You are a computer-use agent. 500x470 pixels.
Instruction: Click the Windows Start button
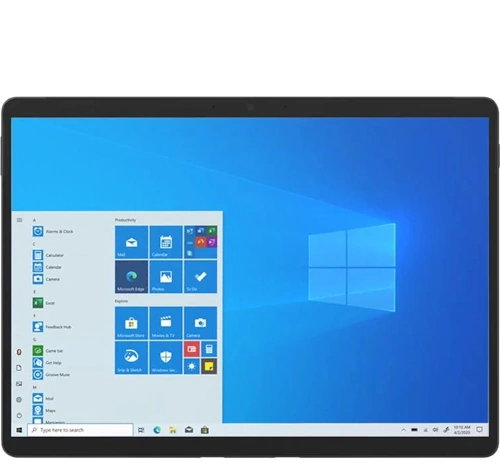tap(19, 430)
